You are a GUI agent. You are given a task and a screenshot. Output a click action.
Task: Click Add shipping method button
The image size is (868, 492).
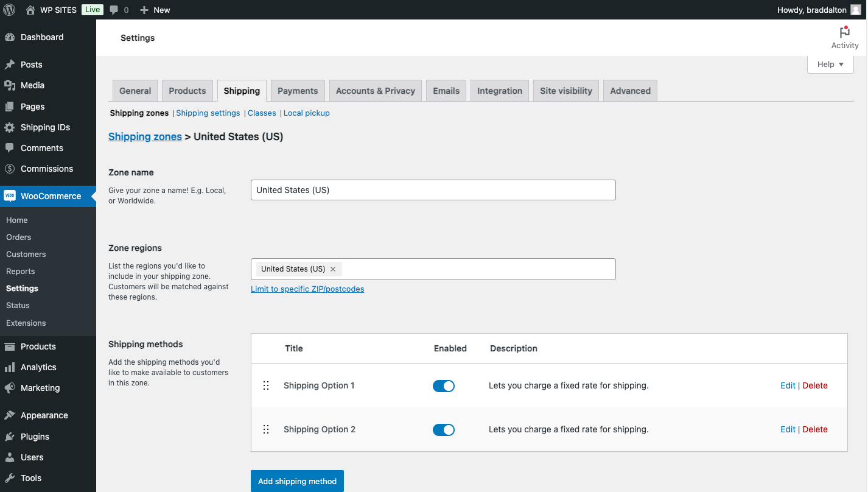tap(297, 481)
